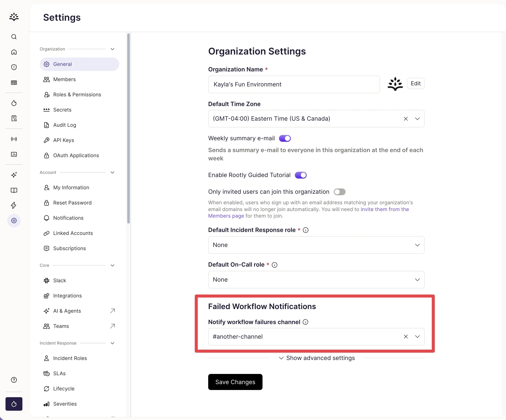Click the Organization Name input field

[294, 85]
